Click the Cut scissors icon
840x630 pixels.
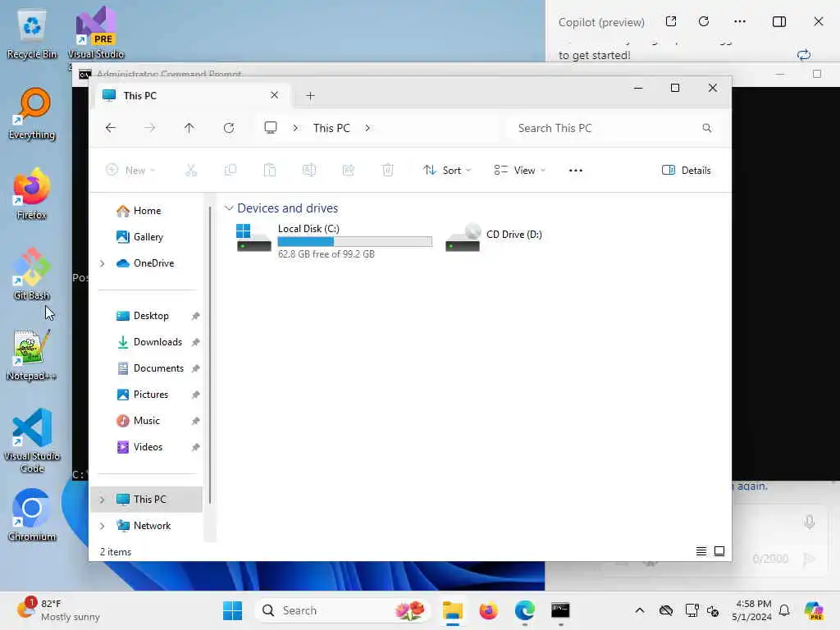pyautogui.click(x=191, y=171)
